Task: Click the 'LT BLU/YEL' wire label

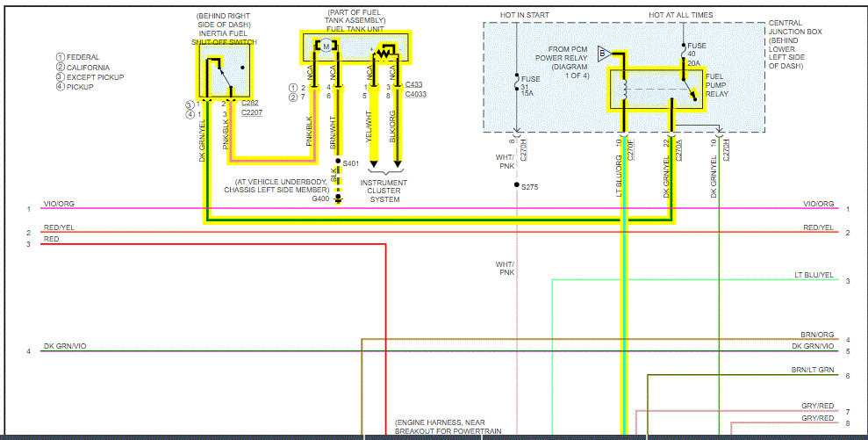Action: 814,276
